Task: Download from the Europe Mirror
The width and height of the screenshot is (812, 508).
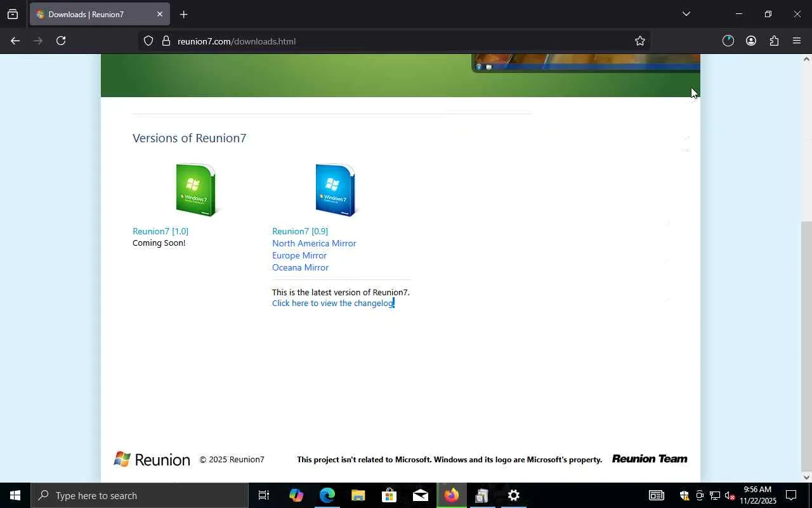Action: pos(299,255)
